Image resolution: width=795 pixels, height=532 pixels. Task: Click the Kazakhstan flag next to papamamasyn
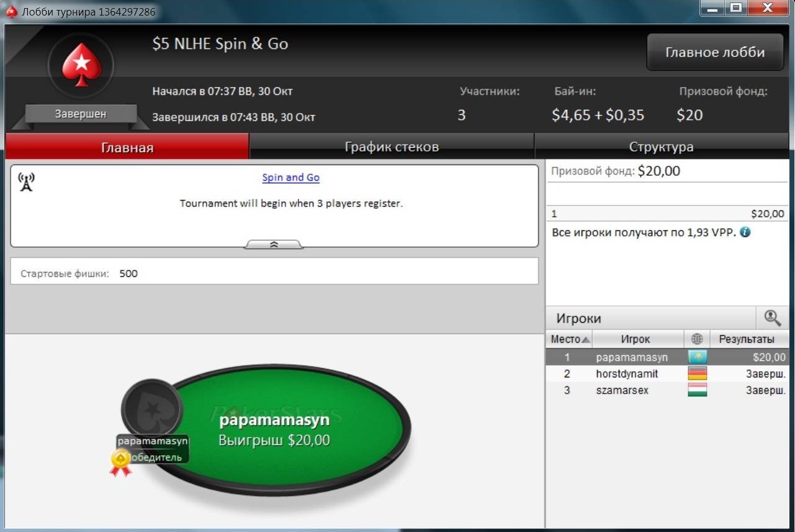[x=698, y=357]
